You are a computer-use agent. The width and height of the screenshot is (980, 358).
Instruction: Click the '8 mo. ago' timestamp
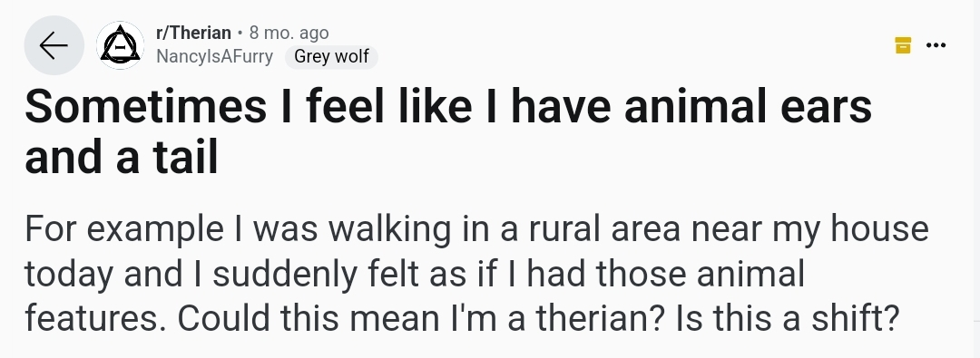(x=289, y=33)
